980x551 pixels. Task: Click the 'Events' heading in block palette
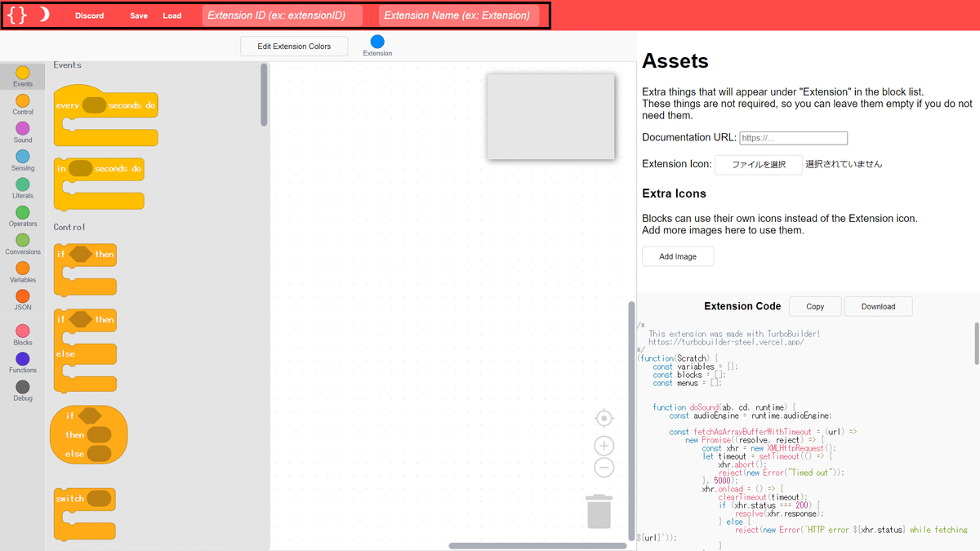(68, 64)
